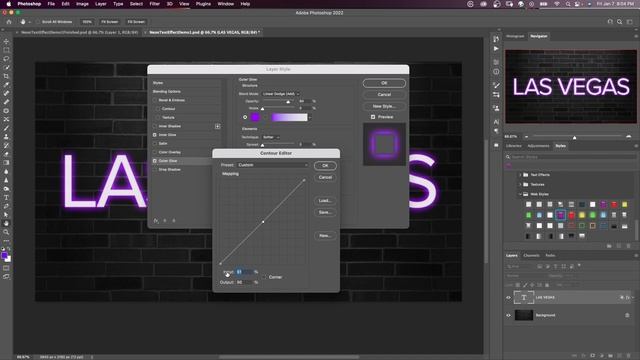Select the Clone Stamp tool
The image size is (640, 360).
pos(6,137)
